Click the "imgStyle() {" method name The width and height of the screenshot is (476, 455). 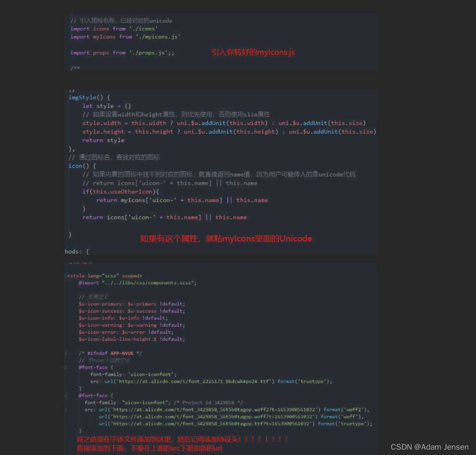tap(89, 98)
